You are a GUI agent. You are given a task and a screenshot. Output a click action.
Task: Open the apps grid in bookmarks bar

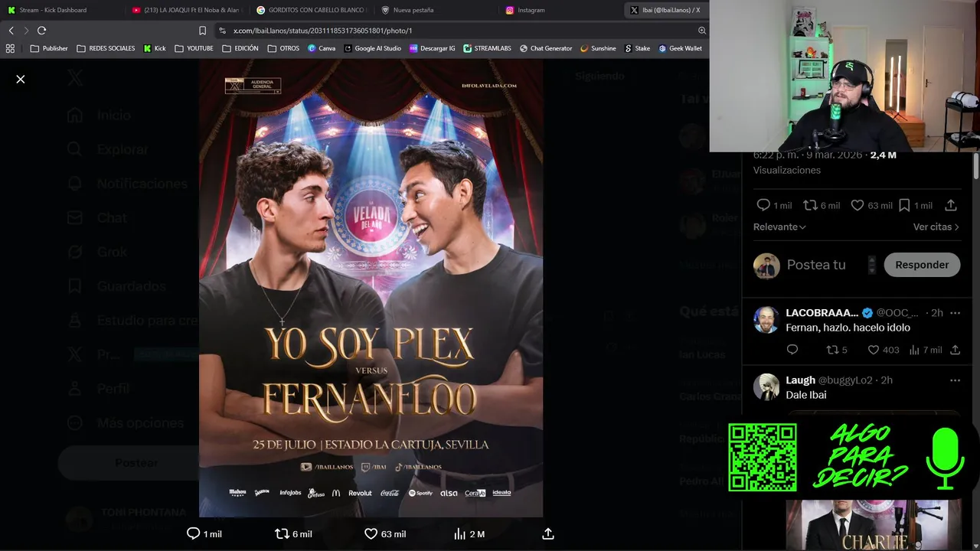point(10,48)
